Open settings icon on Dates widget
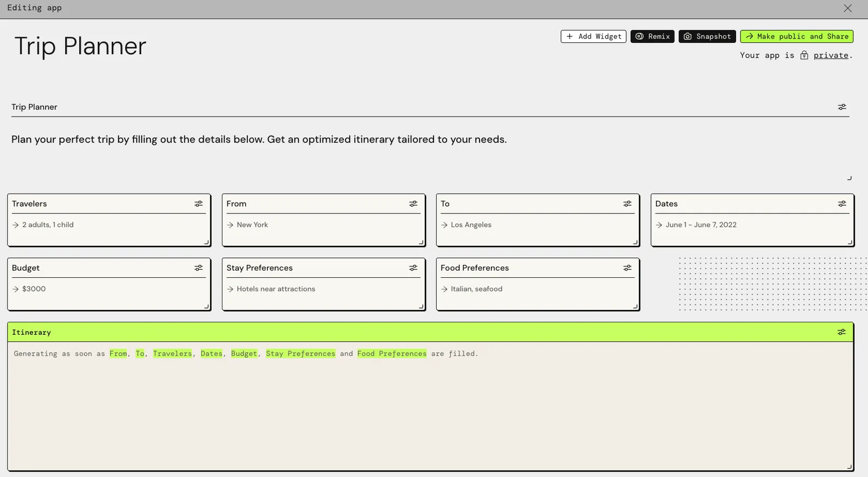The image size is (868, 477). pos(842,204)
